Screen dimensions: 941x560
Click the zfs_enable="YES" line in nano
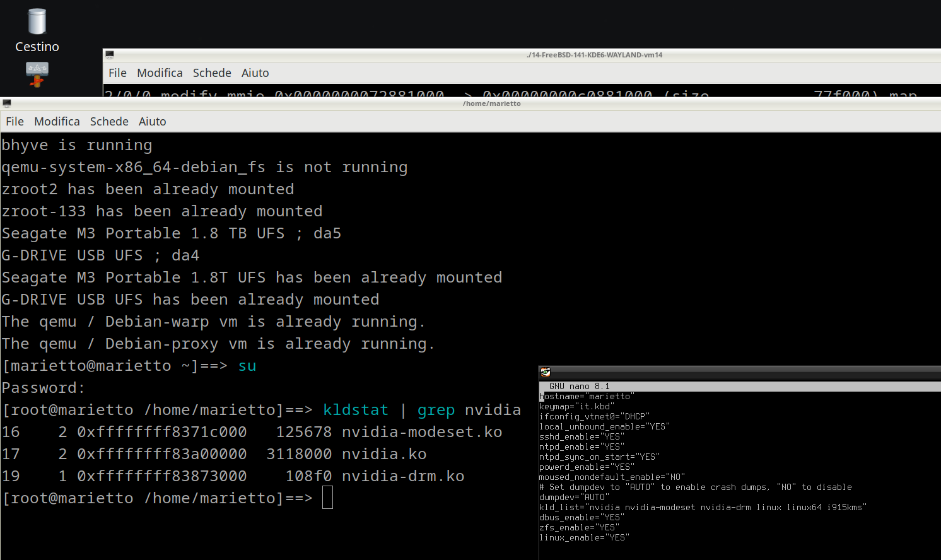click(x=580, y=527)
